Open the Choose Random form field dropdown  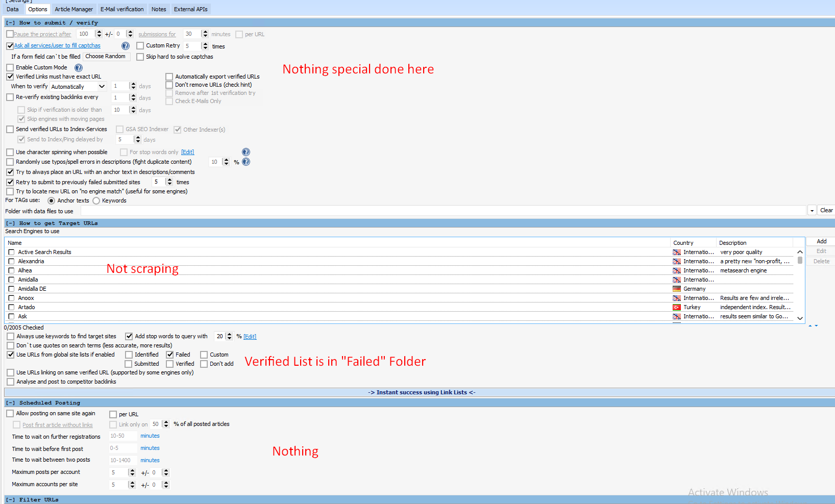tap(107, 57)
